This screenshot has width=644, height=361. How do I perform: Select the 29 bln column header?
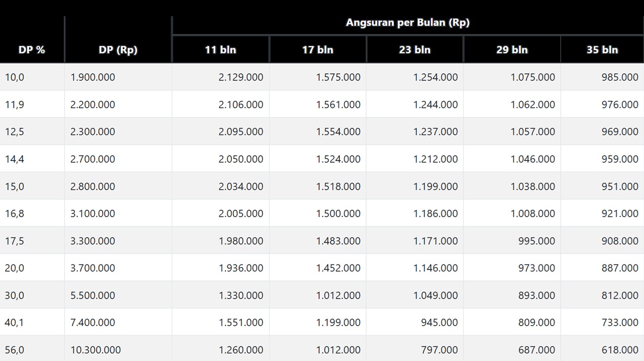coord(512,49)
